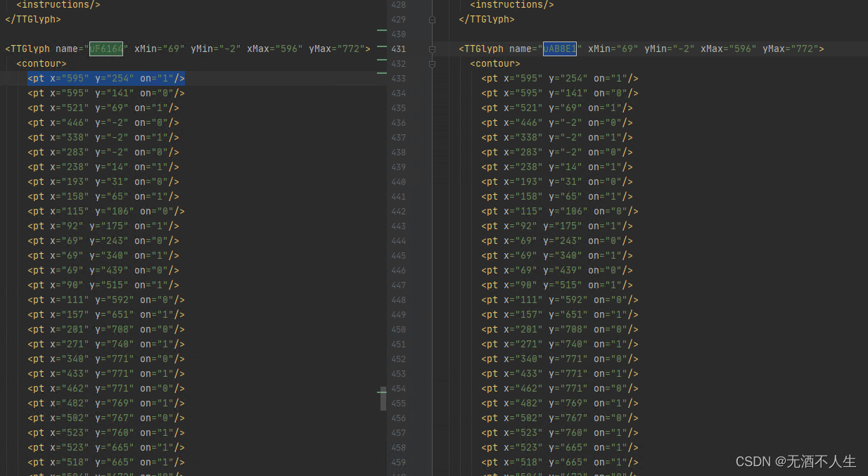Click xMax="596" attribute in the left pane

[275, 49]
